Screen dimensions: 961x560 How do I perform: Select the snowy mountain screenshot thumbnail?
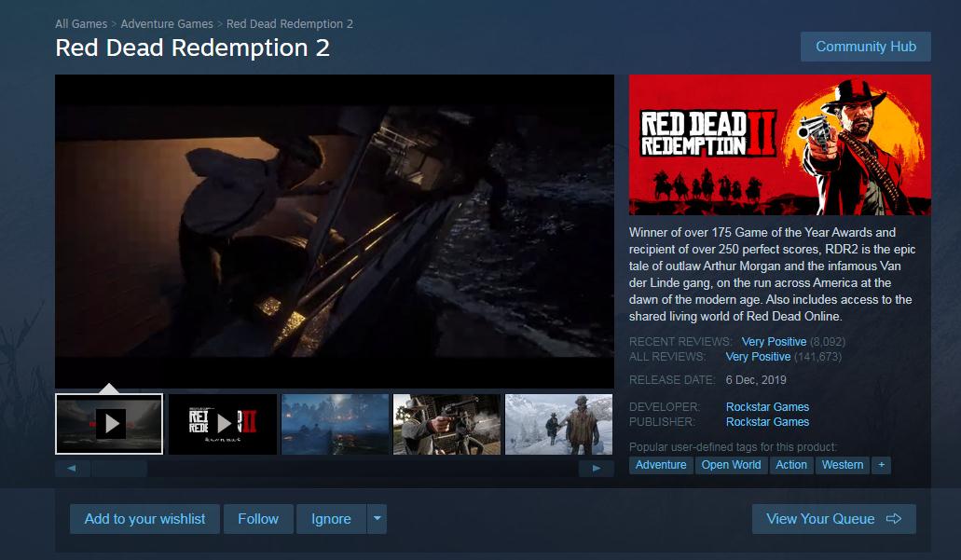click(x=559, y=424)
